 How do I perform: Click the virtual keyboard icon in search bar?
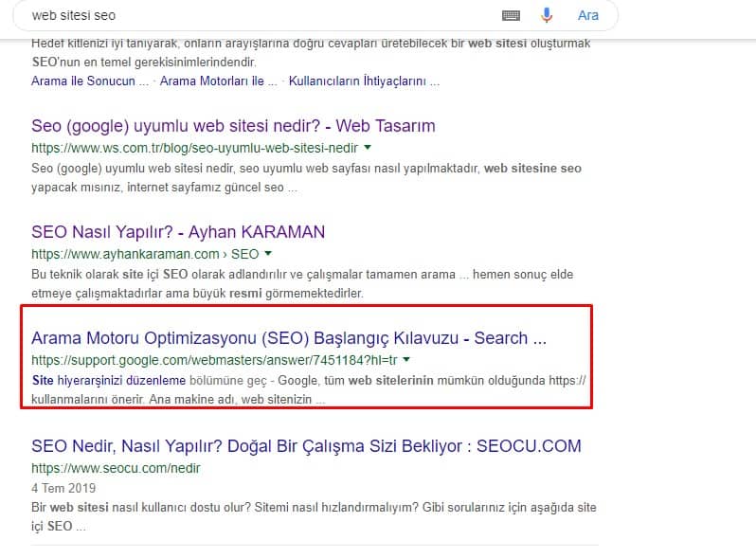(511, 16)
